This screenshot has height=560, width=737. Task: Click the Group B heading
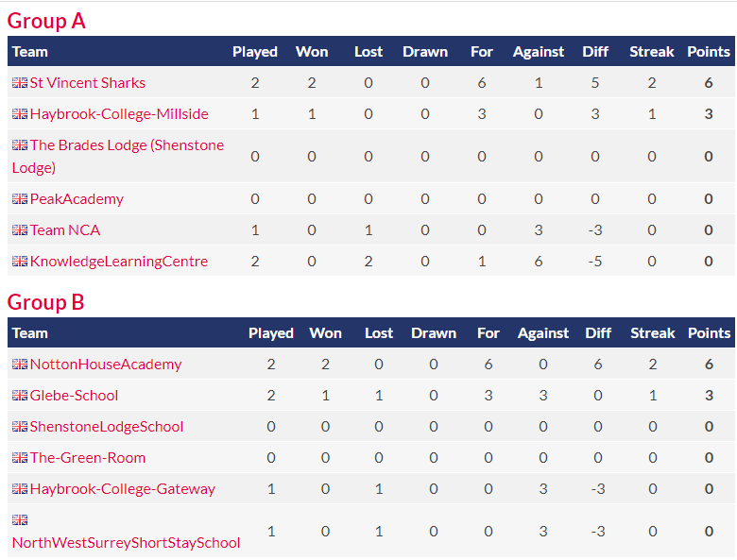tap(45, 302)
